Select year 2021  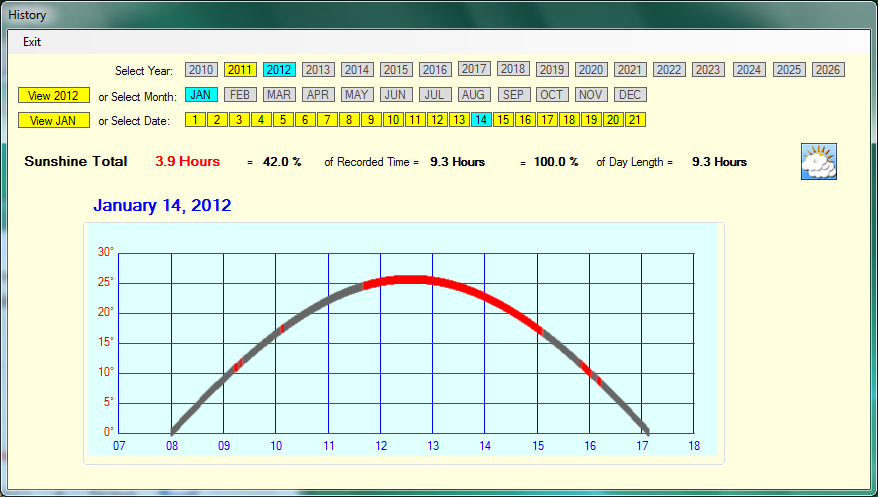630,69
